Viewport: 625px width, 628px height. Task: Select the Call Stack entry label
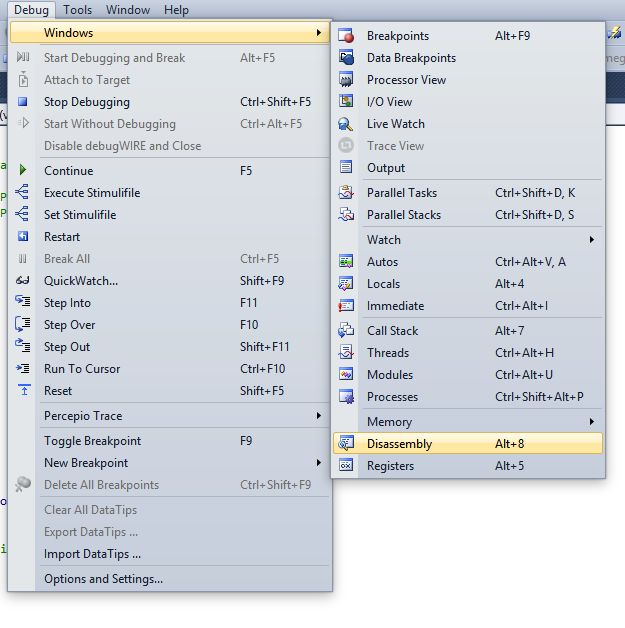coord(392,330)
